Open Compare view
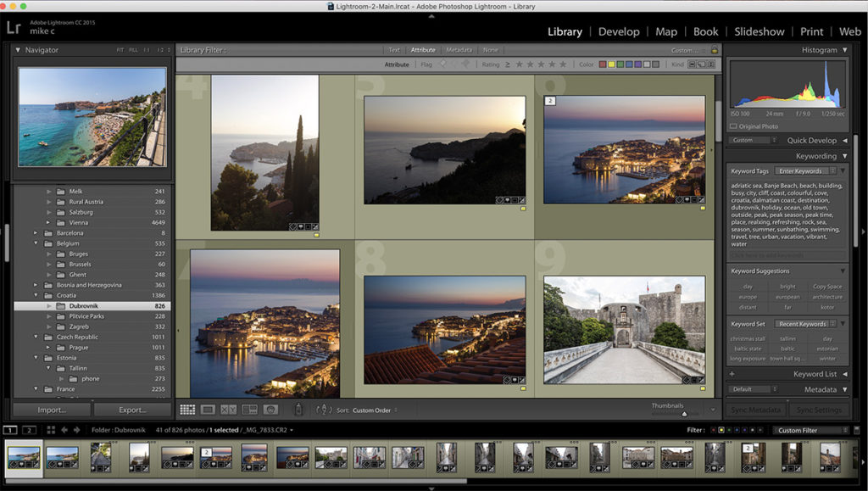This screenshot has width=868, height=491. [227, 409]
